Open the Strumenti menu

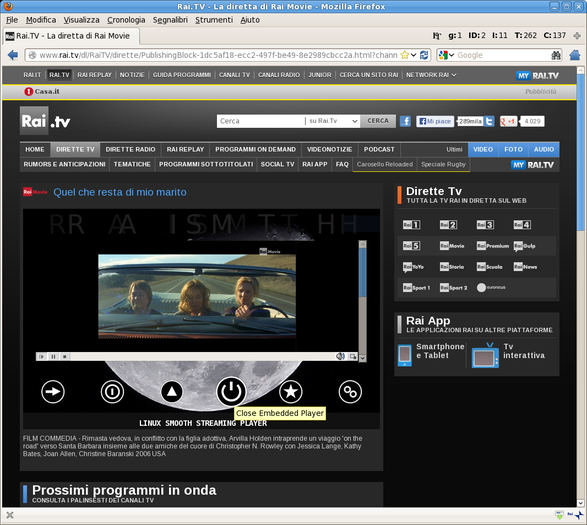[x=214, y=20]
